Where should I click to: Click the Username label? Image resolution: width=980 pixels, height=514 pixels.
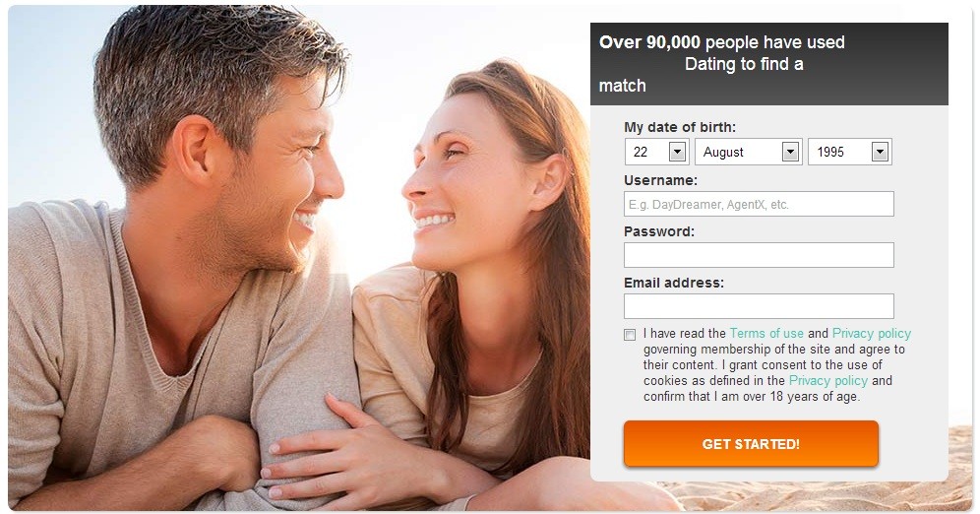tap(660, 181)
